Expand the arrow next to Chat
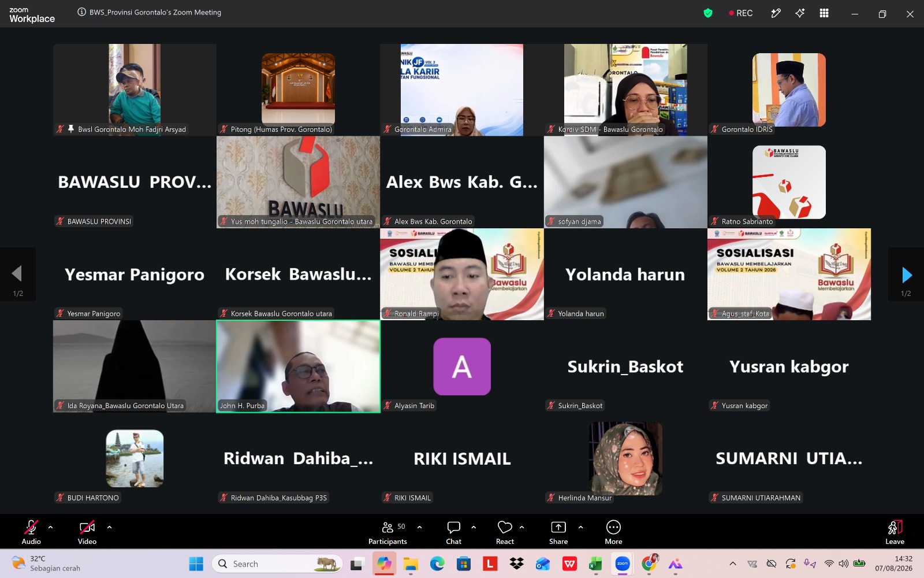Image resolution: width=924 pixels, height=578 pixels. 474,527
